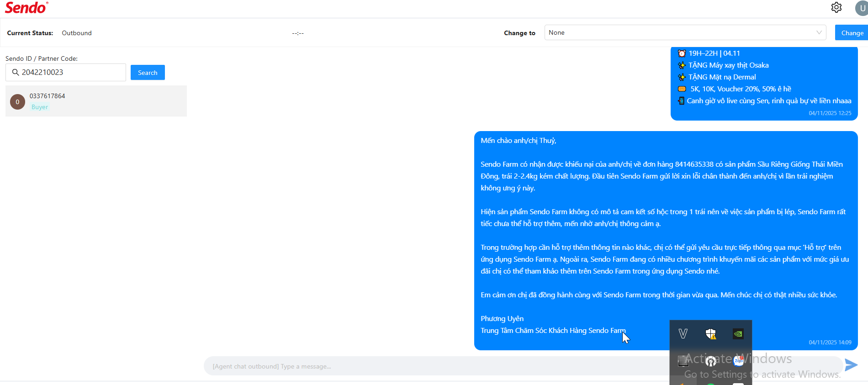Click 'Trung Tâm Chăm Sóc Khách Hàng Sendo Farm' line
The width and height of the screenshot is (868, 385).
pos(553,331)
